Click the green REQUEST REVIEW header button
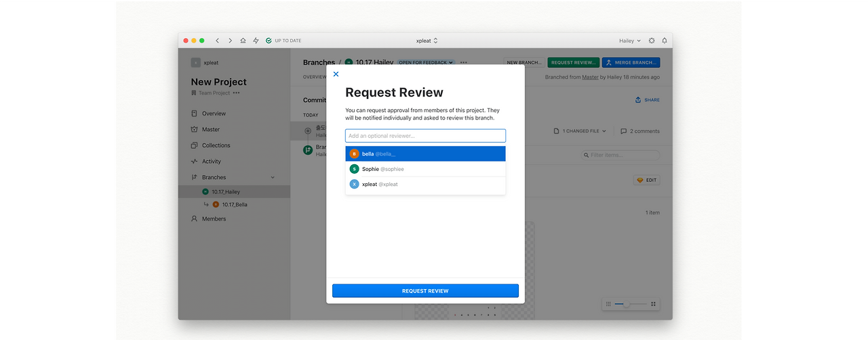Image resolution: width=868 pixels, height=340 pixels. pyautogui.click(x=574, y=62)
